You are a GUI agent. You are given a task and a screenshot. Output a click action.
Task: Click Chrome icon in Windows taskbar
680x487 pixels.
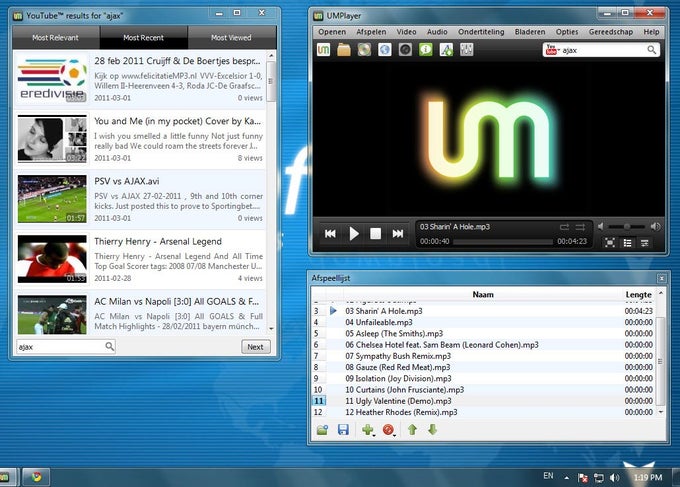36,477
